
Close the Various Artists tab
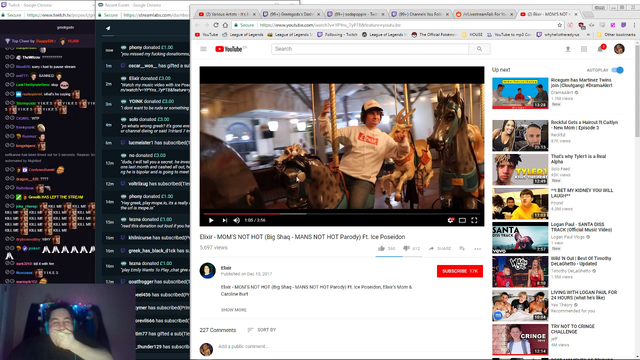click(254, 14)
